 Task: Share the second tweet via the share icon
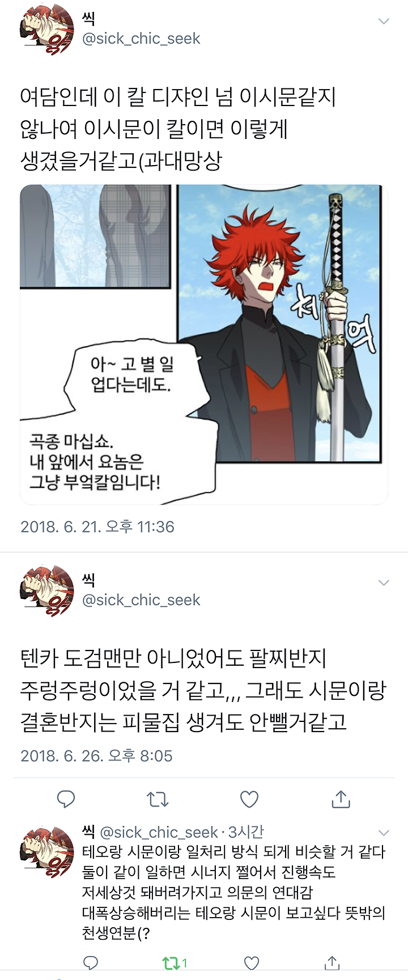[341, 799]
